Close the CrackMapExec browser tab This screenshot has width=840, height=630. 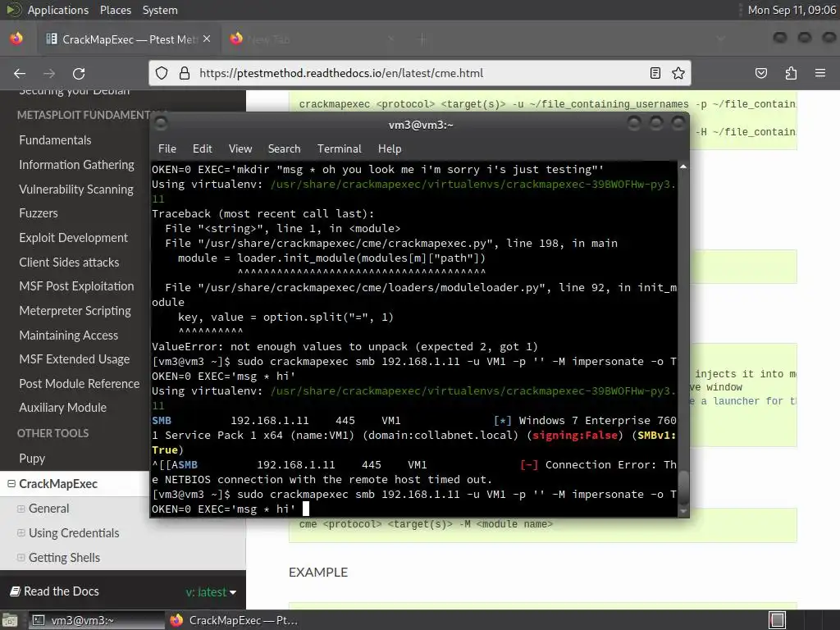click(x=207, y=39)
